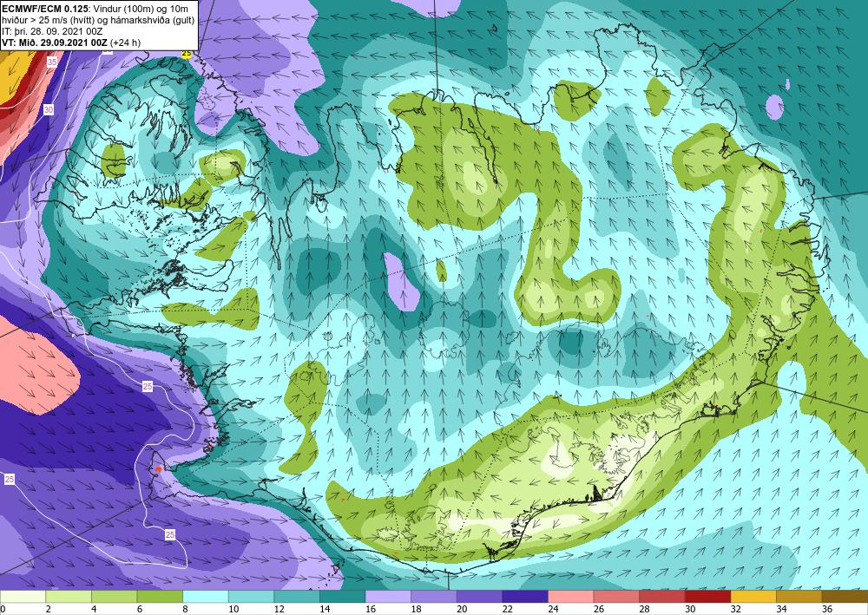Click the legend scale value 24
Image resolution: width=868 pixels, height=615 pixels.
[x=553, y=610]
